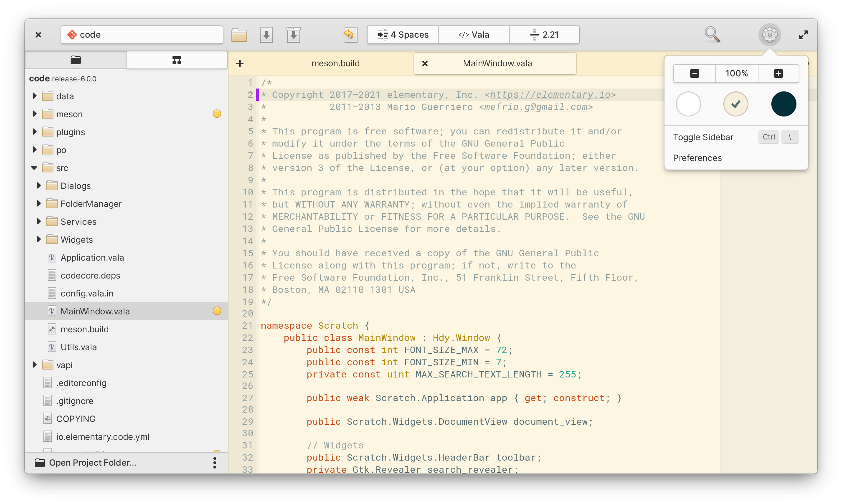Confirm the checked solarized style scheme
Image resolution: width=842 pixels, height=504 pixels.
735,104
